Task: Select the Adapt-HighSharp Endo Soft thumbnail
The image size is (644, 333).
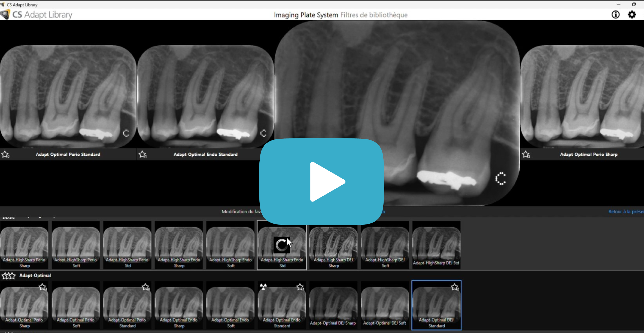Action: point(230,245)
